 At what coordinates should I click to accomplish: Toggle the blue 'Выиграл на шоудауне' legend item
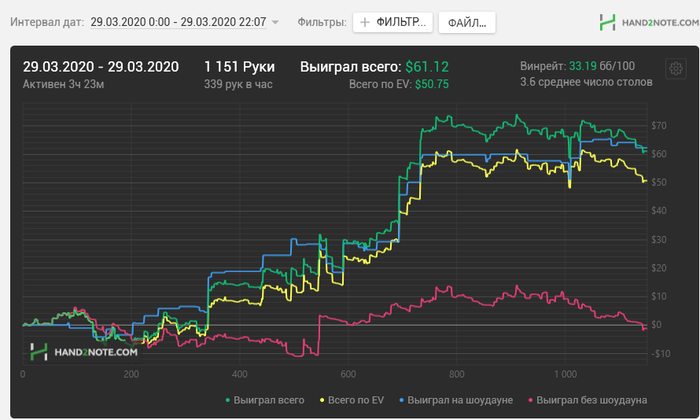(x=456, y=400)
